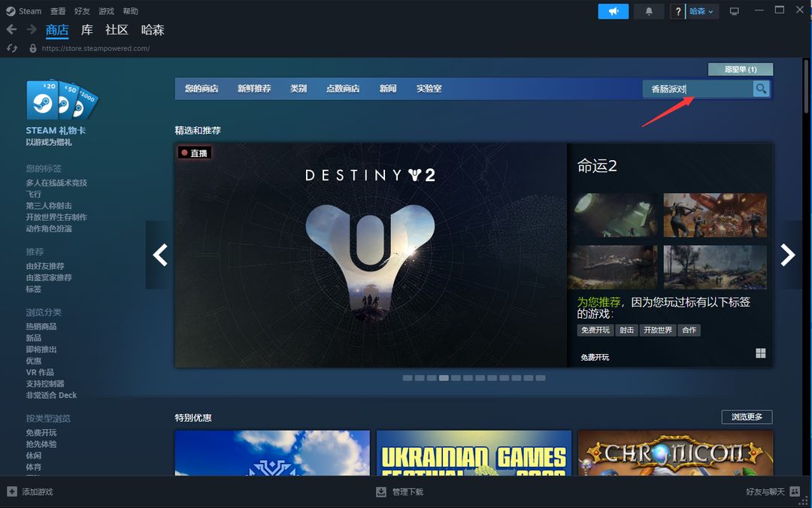812x508 pixels.
Task: Click the 管理下载 label
Action: 408,492
